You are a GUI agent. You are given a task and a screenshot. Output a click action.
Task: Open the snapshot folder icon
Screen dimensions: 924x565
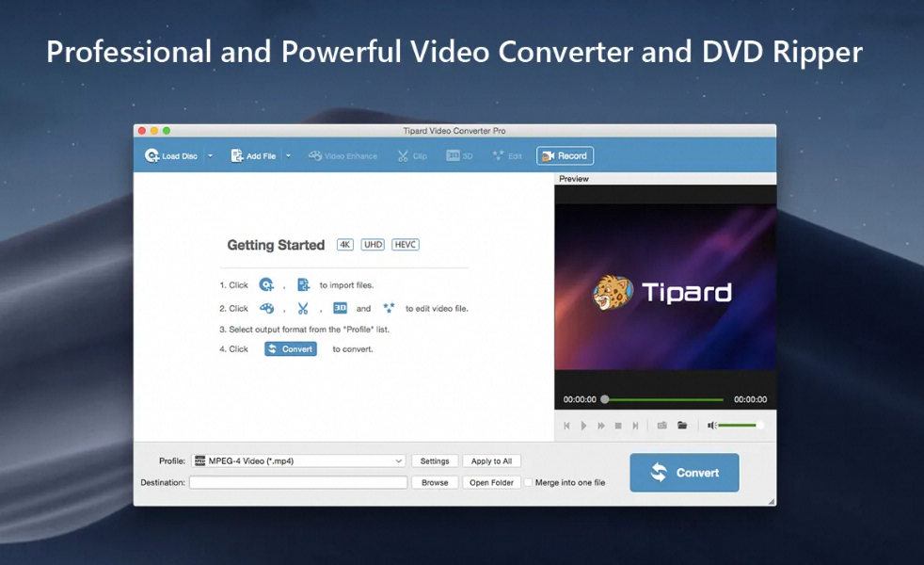click(x=682, y=426)
